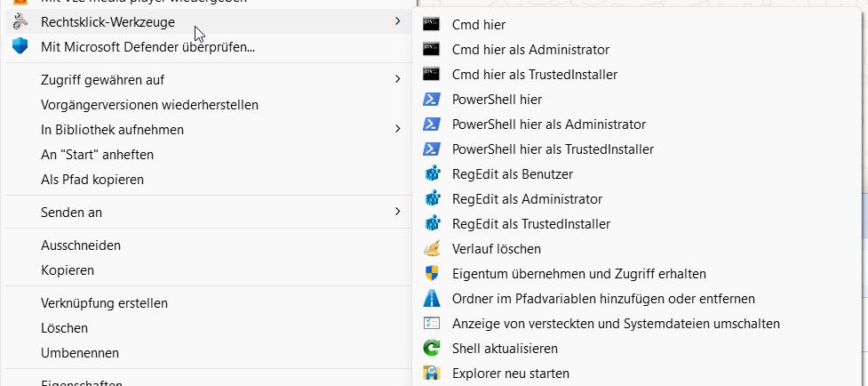
Task: Click the Pfadvariablen folder icon
Action: pyautogui.click(x=433, y=299)
